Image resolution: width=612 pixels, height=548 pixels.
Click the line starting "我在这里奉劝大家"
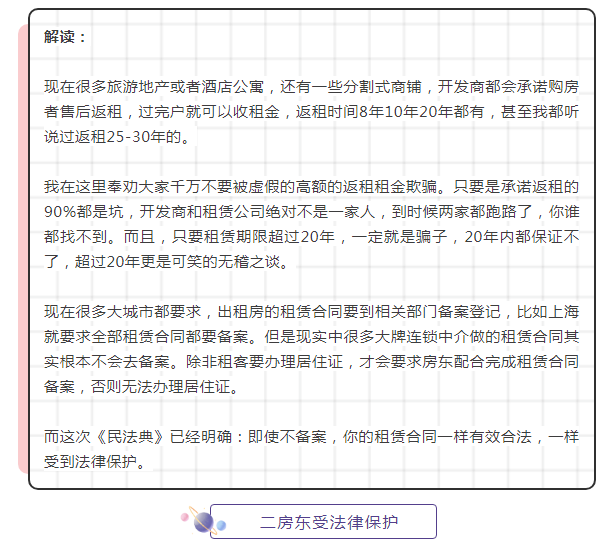click(x=311, y=187)
